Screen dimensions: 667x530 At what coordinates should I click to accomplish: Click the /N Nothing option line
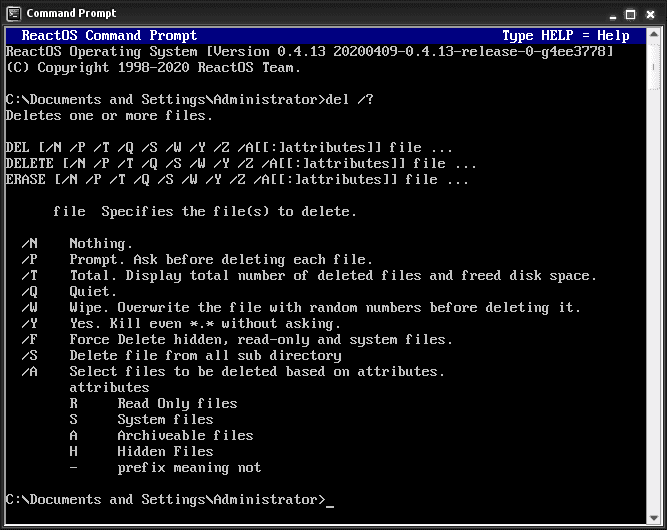tap(77, 243)
